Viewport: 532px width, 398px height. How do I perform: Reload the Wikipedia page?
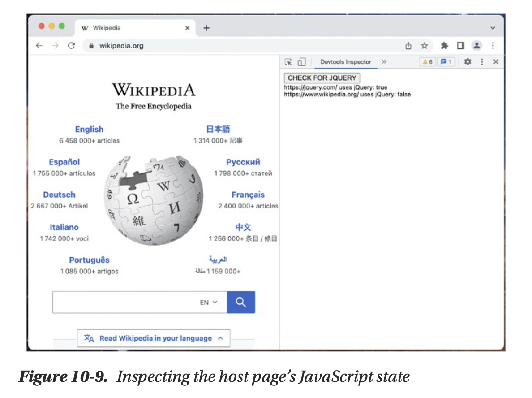click(71, 46)
